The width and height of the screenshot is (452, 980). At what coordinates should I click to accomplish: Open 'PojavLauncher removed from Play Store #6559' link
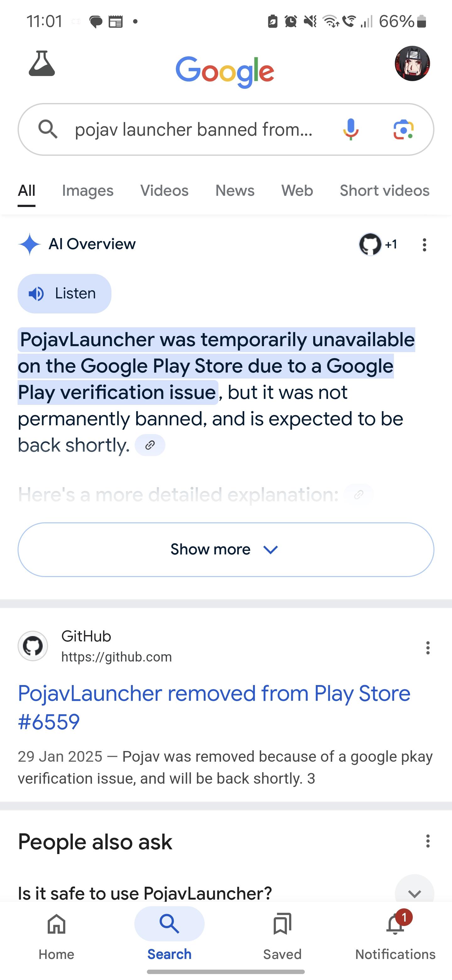[214, 707]
